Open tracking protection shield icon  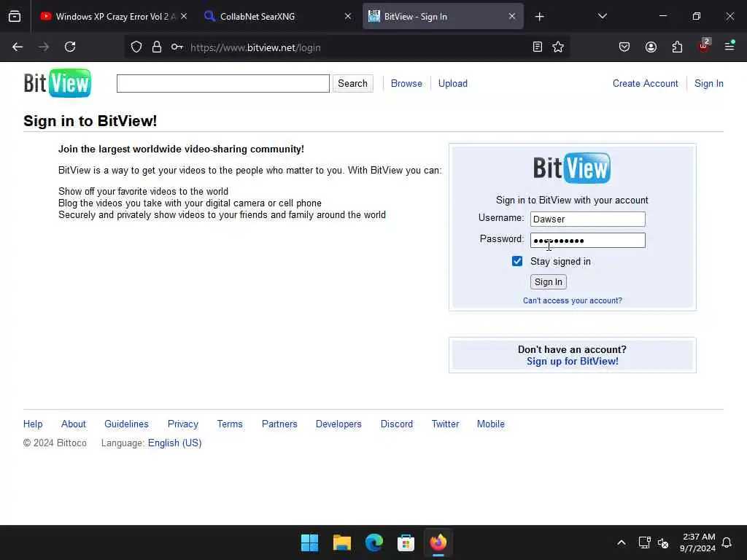point(136,47)
